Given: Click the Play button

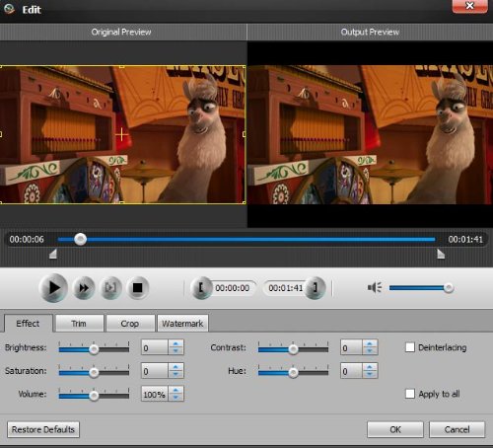Looking at the screenshot, I should (53, 288).
